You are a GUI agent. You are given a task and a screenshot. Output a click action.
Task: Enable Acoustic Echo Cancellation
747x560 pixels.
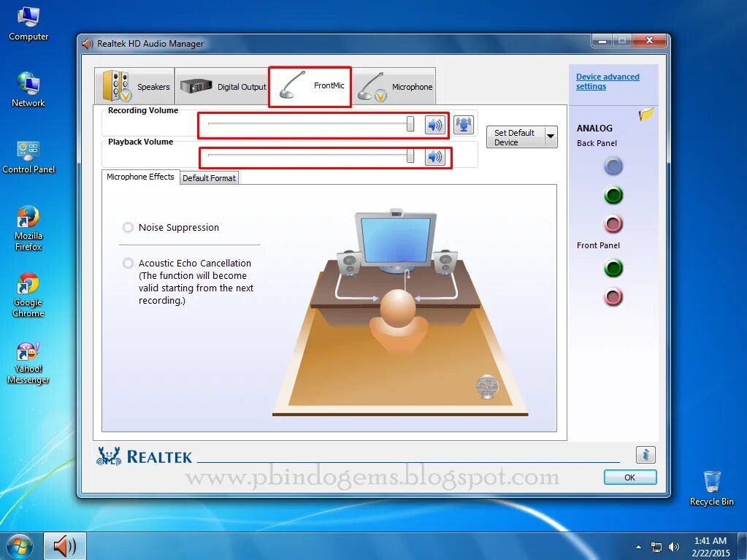(129, 263)
